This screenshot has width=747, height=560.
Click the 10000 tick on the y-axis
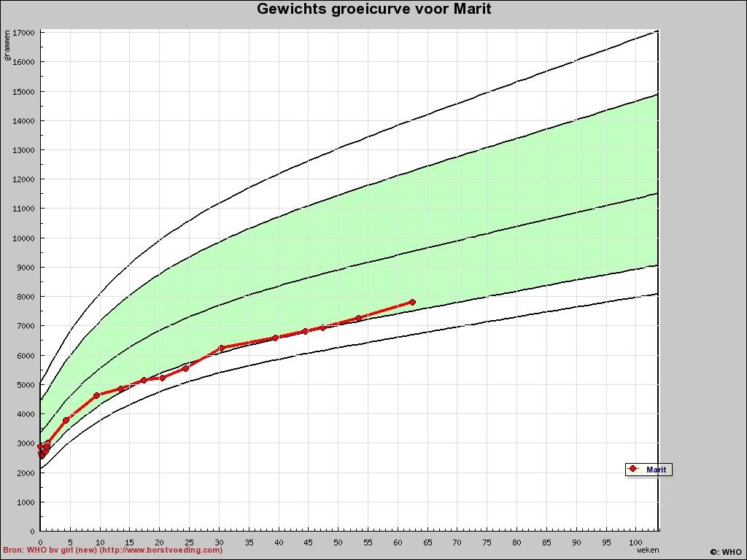coord(23,238)
